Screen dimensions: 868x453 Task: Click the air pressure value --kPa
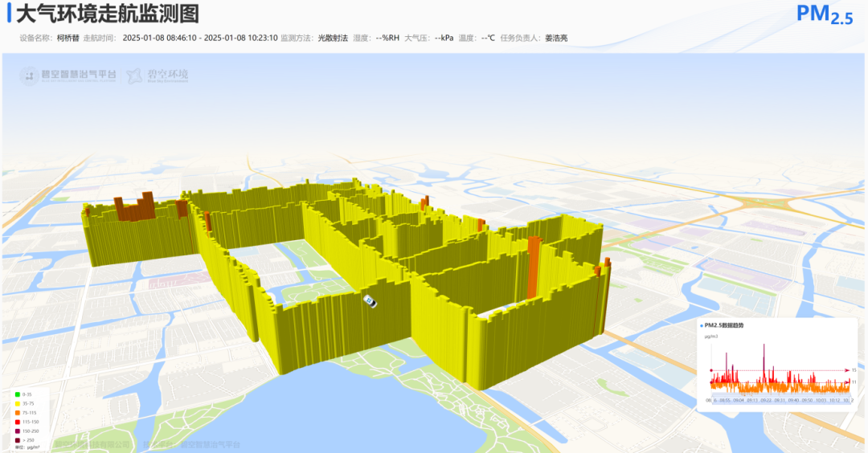pos(444,39)
